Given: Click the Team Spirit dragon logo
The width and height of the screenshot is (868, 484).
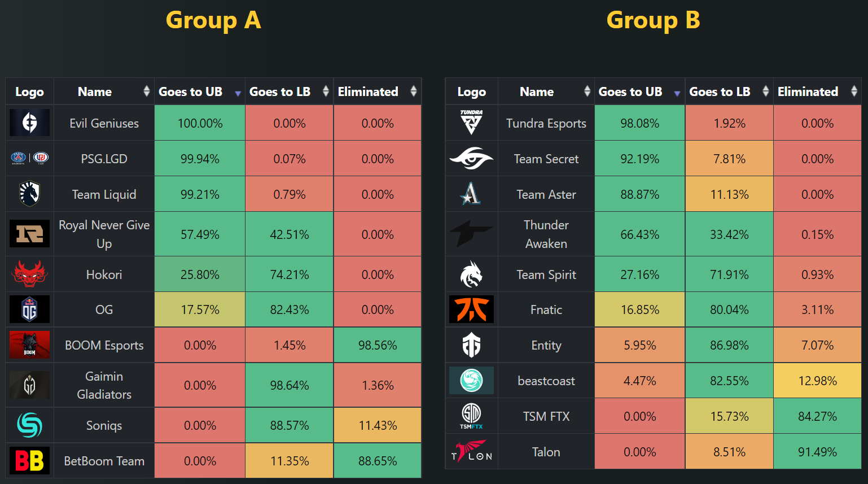Looking at the screenshot, I should [471, 274].
